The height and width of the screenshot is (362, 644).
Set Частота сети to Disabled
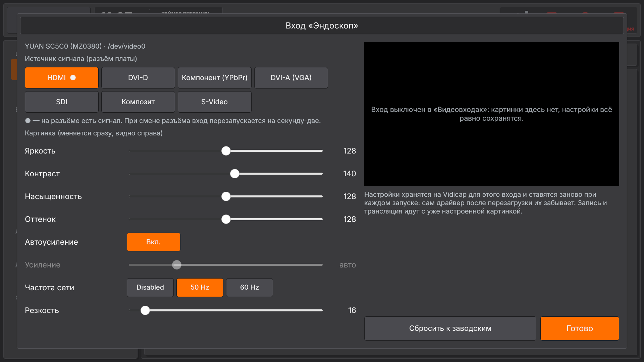(x=150, y=288)
